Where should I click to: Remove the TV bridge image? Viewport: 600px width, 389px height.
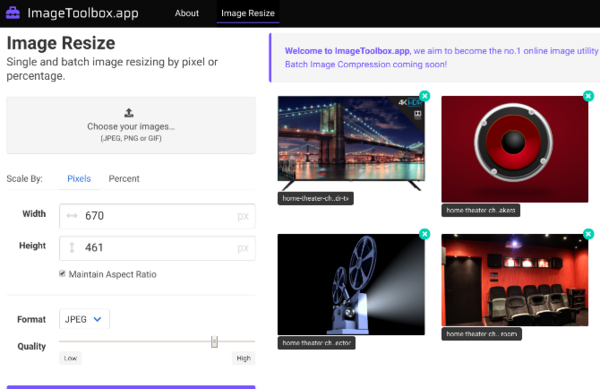[x=424, y=96]
